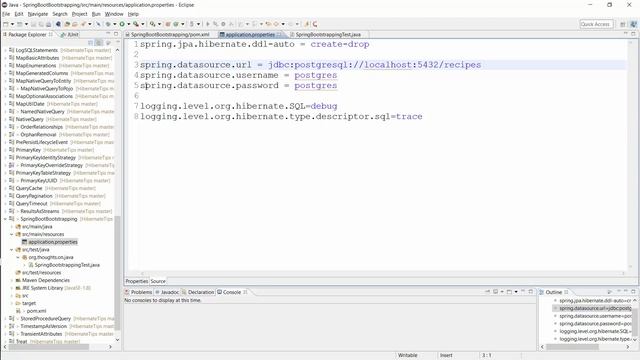Click the Package Explorer vertical scrollbar
Viewport: 640px width, 360px height.
coord(118,273)
